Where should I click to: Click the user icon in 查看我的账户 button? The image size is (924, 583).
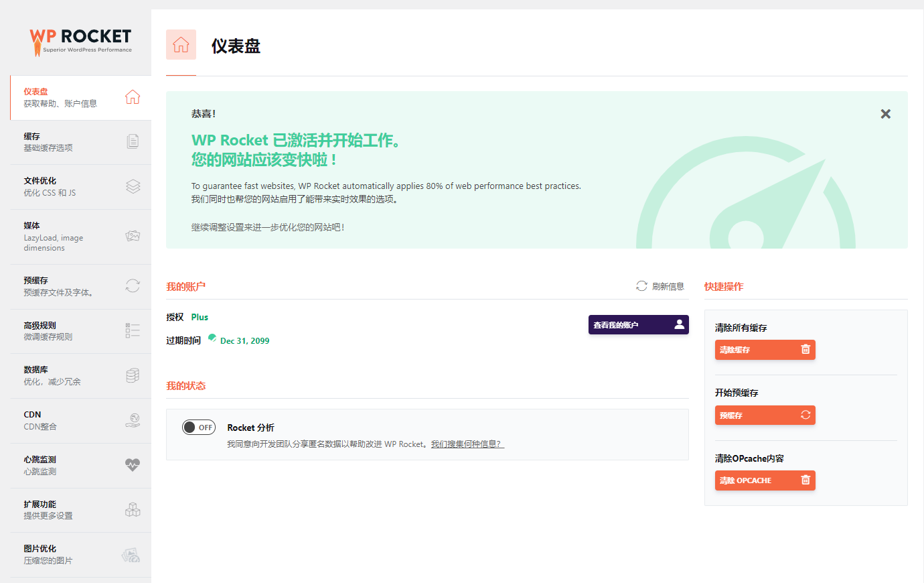pos(679,324)
